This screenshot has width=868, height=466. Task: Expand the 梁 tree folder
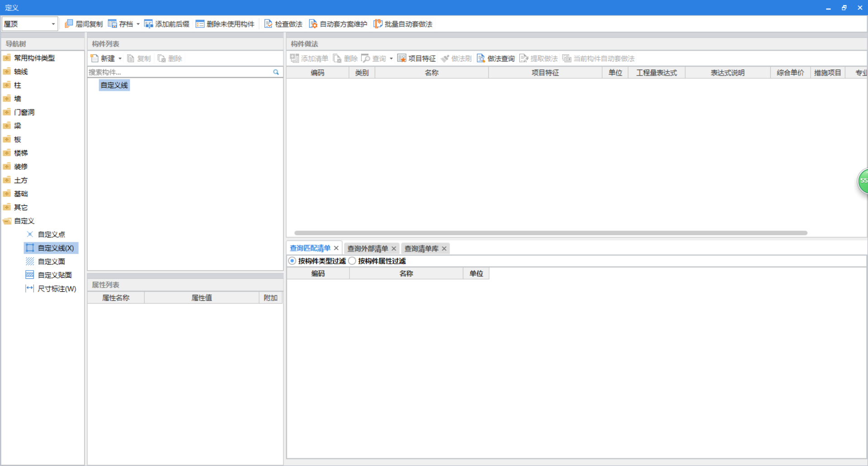coord(7,126)
